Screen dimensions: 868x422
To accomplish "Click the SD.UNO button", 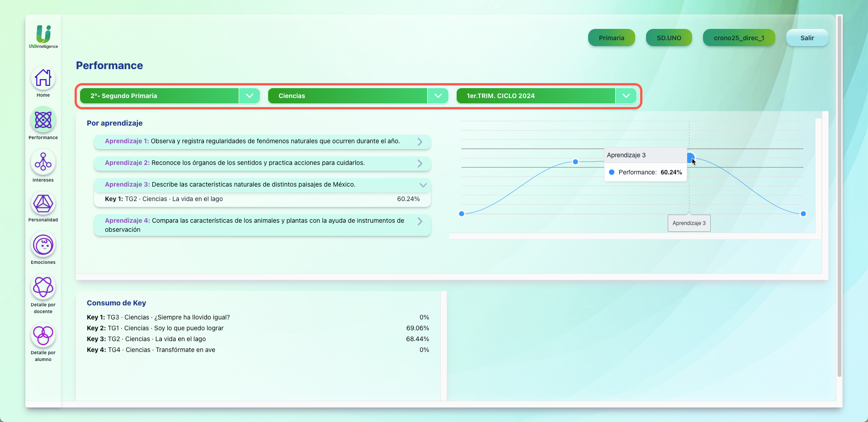I will [669, 38].
